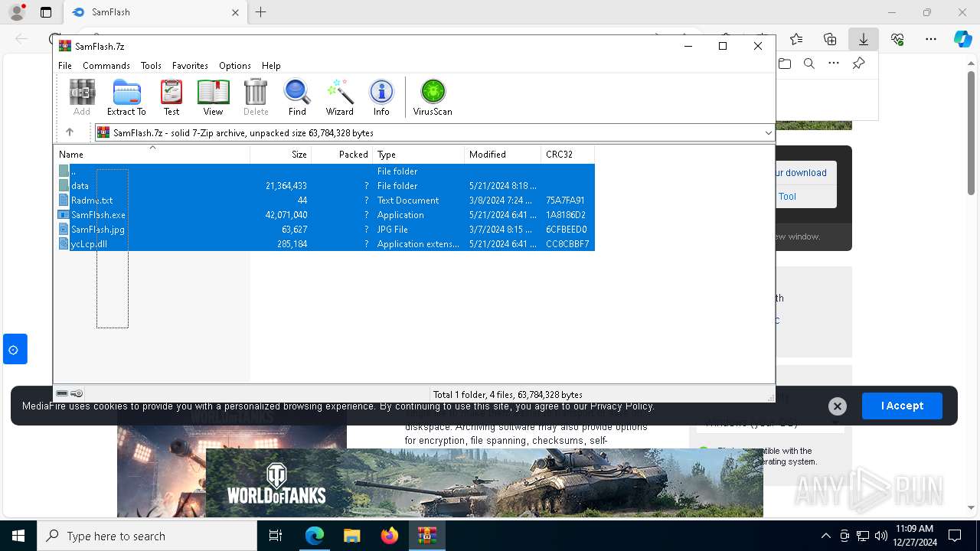Open Edge tab actions menu icon

(46, 12)
